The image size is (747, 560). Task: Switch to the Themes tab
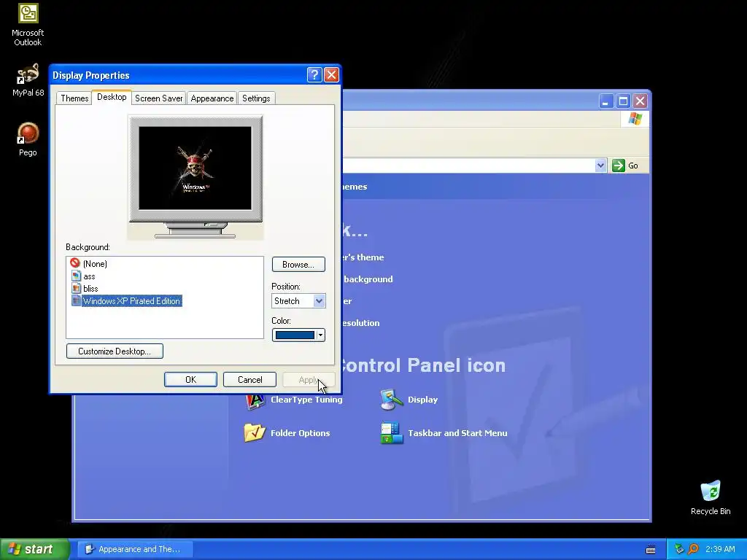tap(74, 98)
